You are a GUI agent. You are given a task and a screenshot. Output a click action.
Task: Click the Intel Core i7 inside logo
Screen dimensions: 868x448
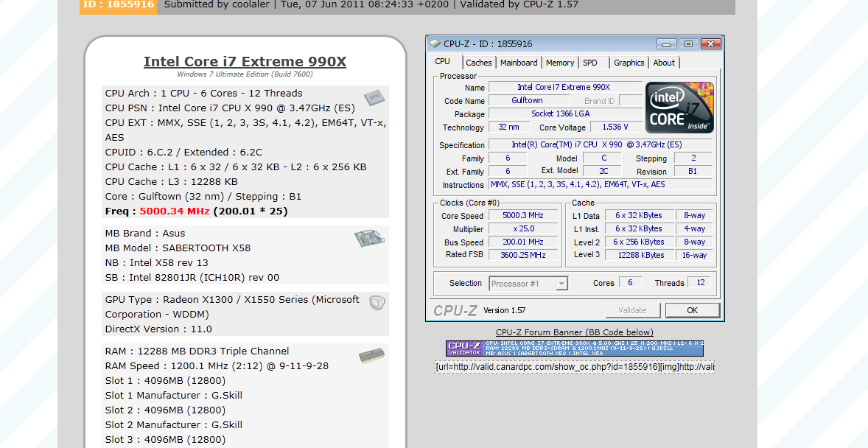(x=680, y=108)
